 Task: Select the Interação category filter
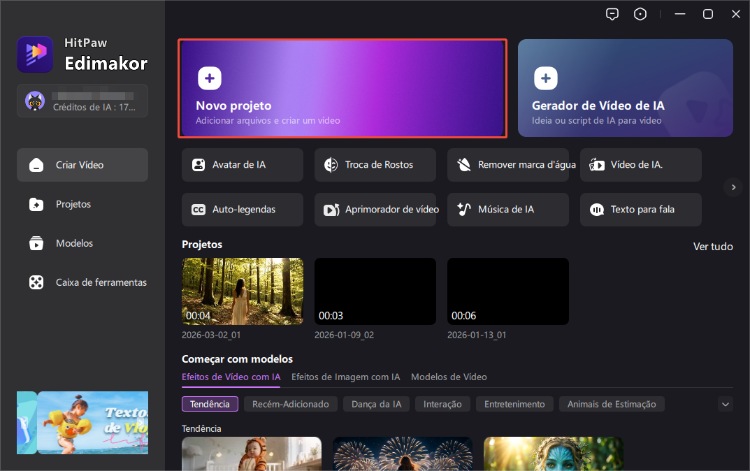click(442, 404)
